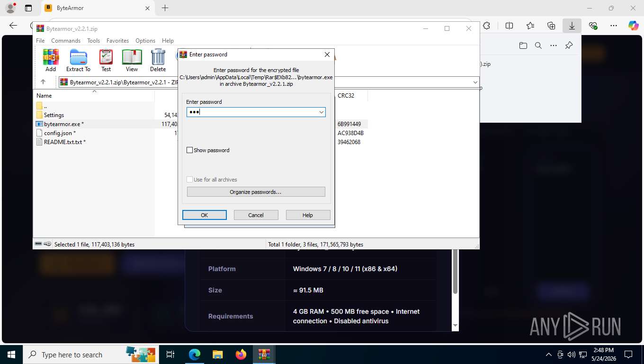This screenshot has width=644, height=364.
Task: Open the Edge settings and more menu
Action: (x=614, y=26)
